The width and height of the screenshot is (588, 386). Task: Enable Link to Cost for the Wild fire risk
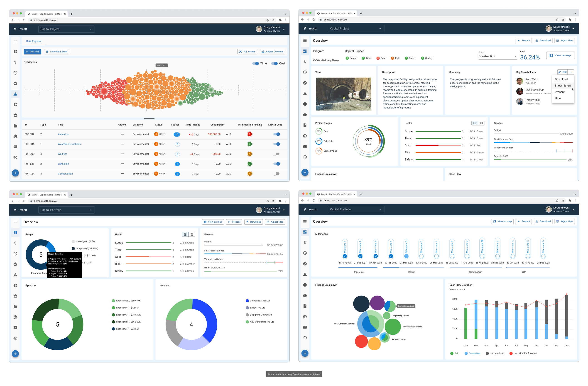[x=277, y=154]
